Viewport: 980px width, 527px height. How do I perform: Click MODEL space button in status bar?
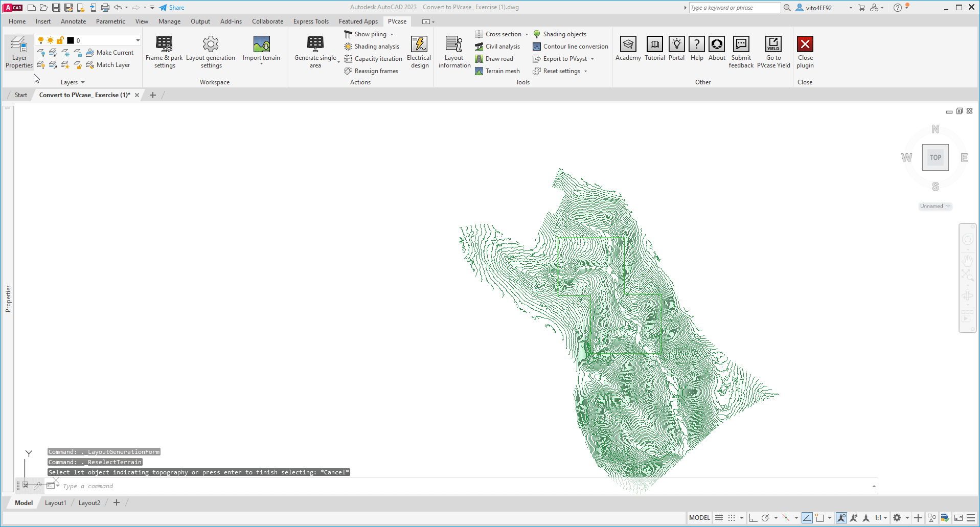(x=699, y=518)
